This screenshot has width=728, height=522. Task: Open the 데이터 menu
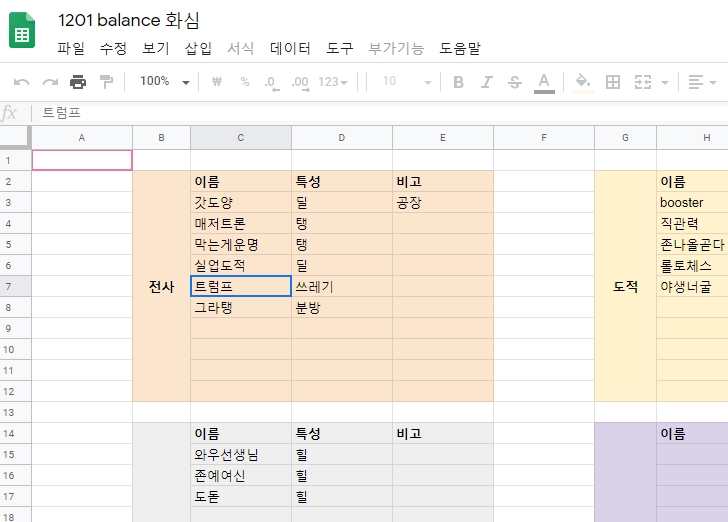click(x=290, y=48)
